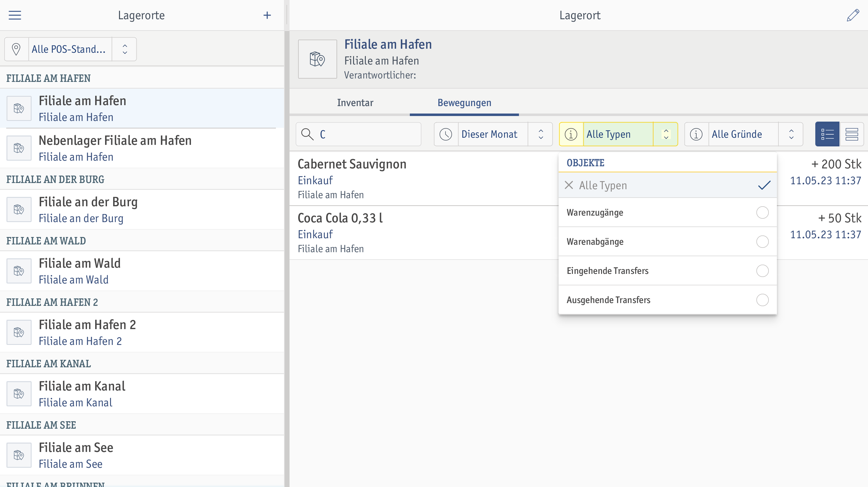Click the storage icon of Filiale an der Burg
This screenshot has height=487, width=868.
(19, 209)
